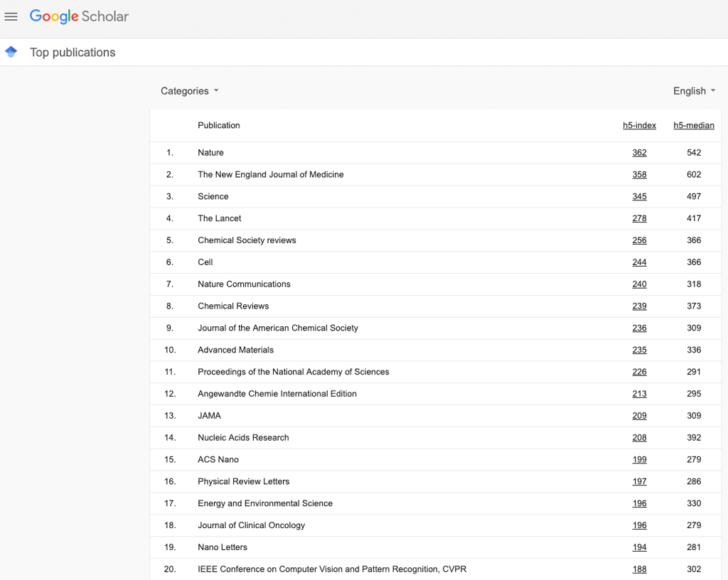Open the English language dropdown
The width and height of the screenshot is (728, 580).
pos(694,91)
